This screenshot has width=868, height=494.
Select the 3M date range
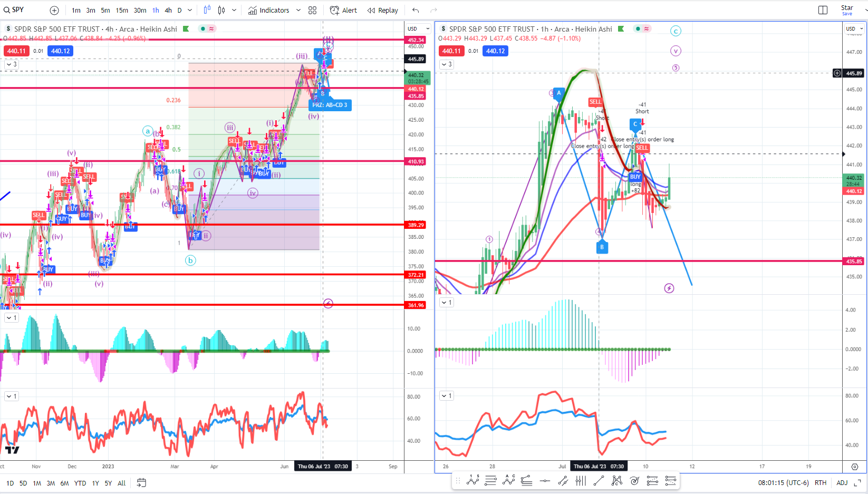(x=51, y=483)
